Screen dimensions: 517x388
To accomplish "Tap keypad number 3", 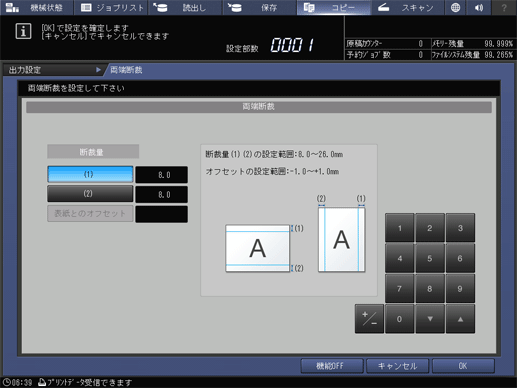I will tap(460, 228).
